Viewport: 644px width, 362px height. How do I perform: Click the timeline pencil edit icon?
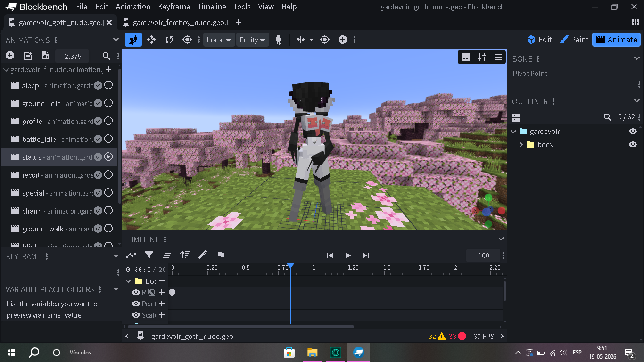point(203,255)
